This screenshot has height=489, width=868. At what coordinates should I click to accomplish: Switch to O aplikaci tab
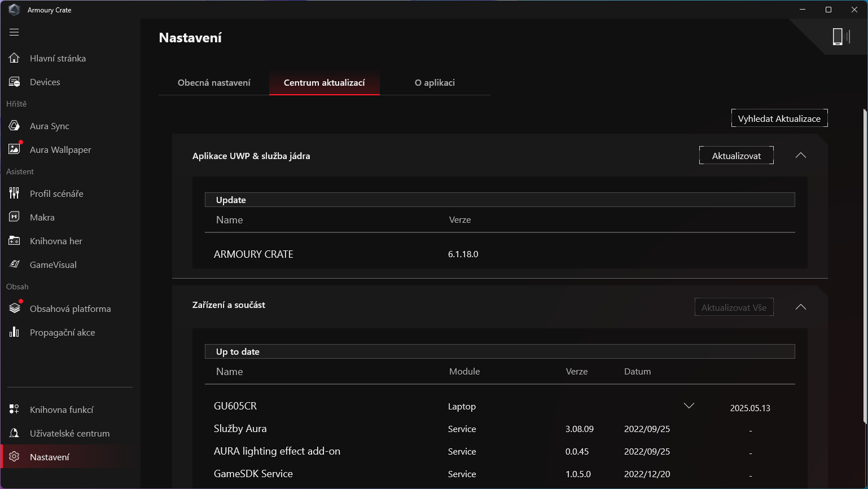coord(435,83)
